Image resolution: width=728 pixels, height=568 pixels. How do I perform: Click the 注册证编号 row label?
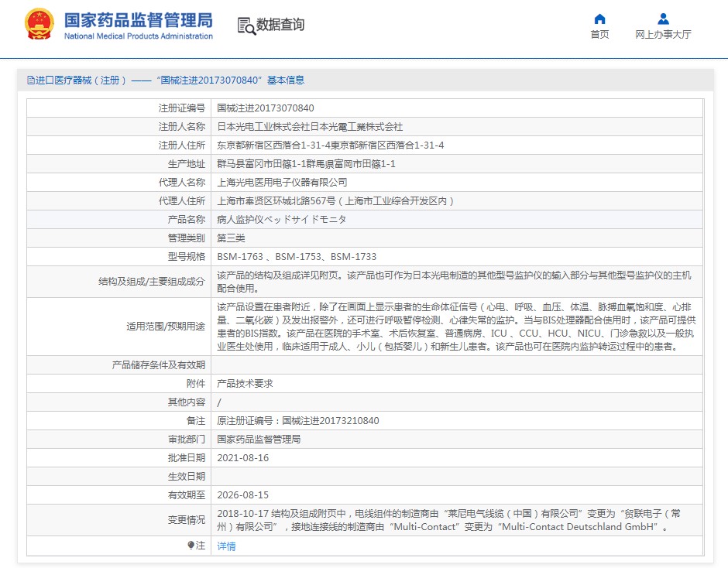[x=181, y=108]
